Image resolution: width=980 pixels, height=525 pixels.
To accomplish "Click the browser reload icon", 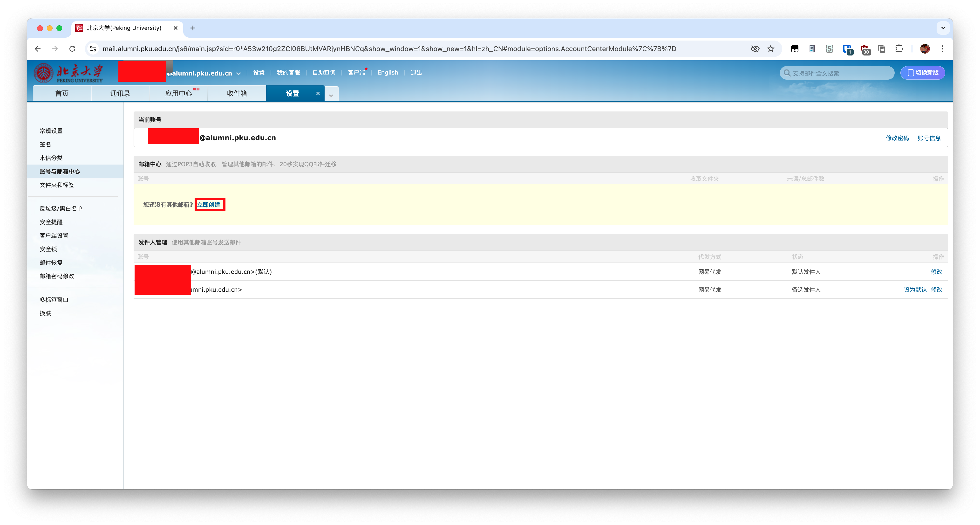I will pyautogui.click(x=72, y=49).
